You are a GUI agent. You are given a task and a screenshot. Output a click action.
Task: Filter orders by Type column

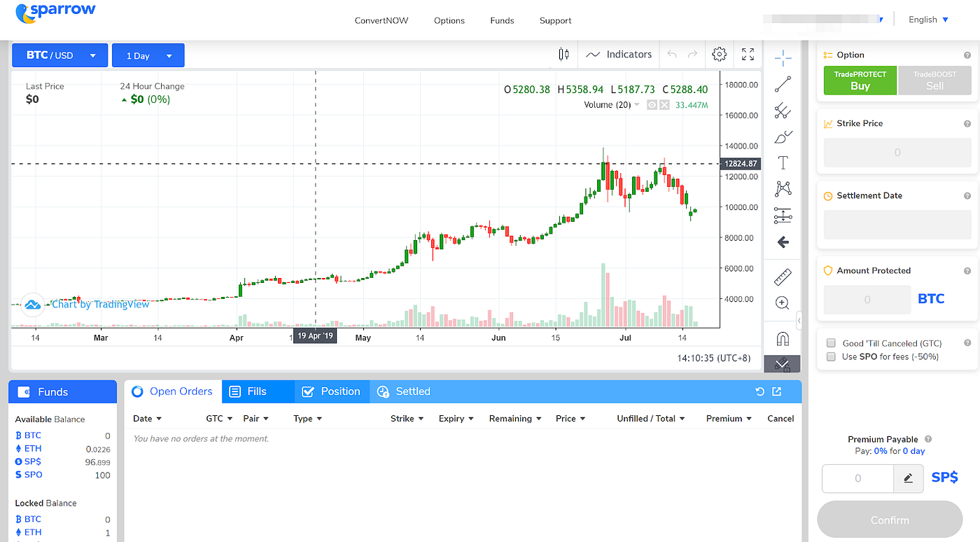pyautogui.click(x=308, y=418)
